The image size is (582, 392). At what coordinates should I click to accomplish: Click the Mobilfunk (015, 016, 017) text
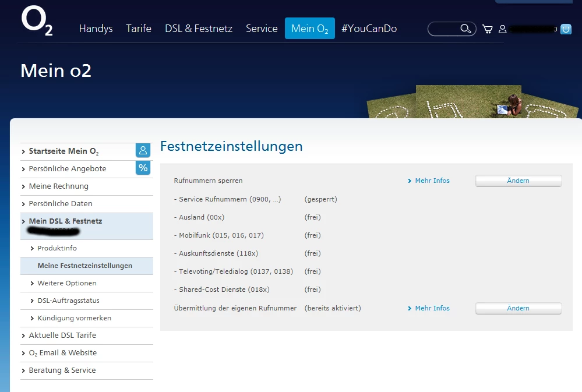[219, 235]
